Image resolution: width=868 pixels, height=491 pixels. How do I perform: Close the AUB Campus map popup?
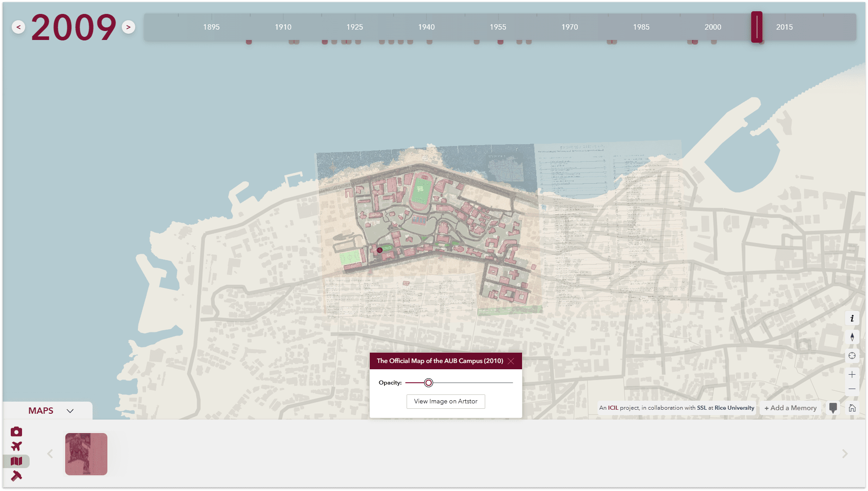[511, 361]
